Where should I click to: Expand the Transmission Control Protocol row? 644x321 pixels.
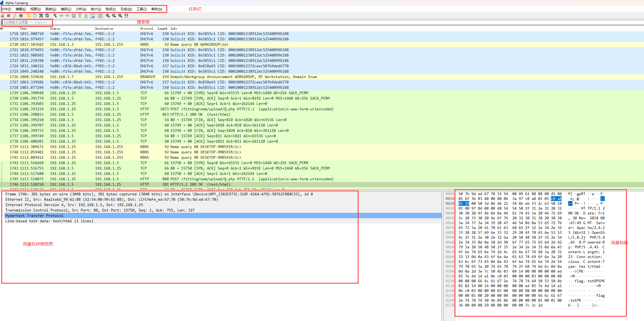[x=3, y=210]
